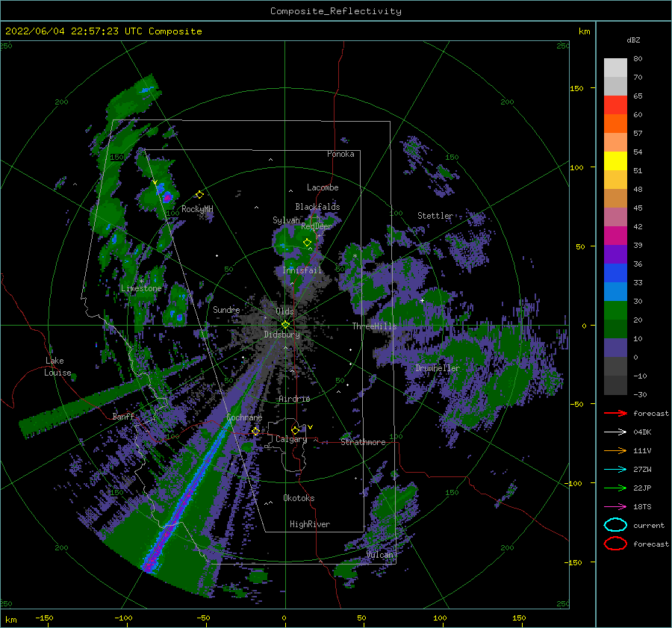Pick the cyan 27ZW arrow icon
672x628 pixels.
(615, 470)
